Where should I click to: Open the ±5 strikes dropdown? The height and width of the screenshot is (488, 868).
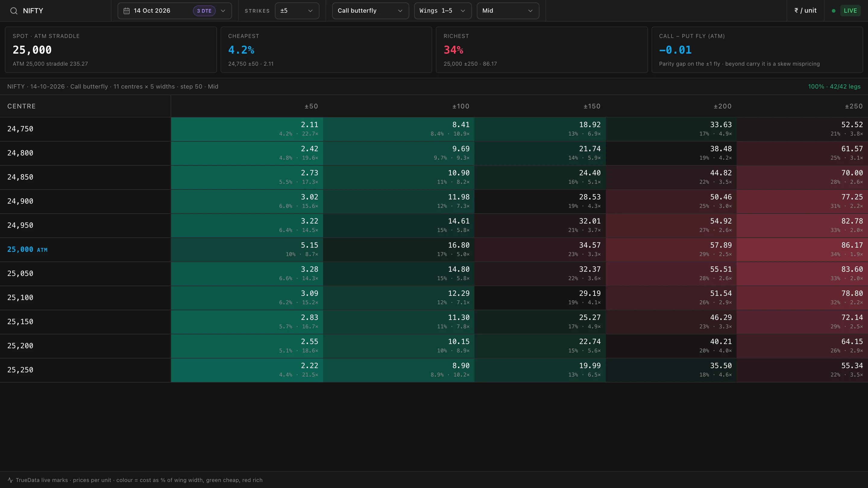click(x=297, y=11)
